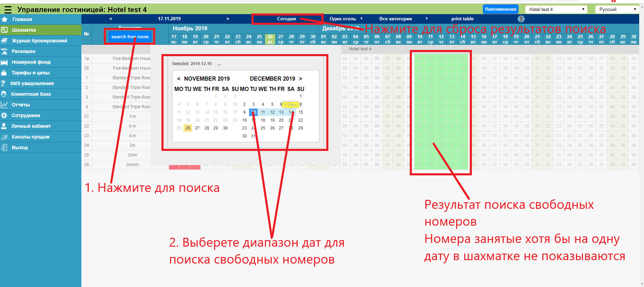Viewport: 644px width, 287px height.
Task: Show previous month in date picker
Action: pos(179,79)
